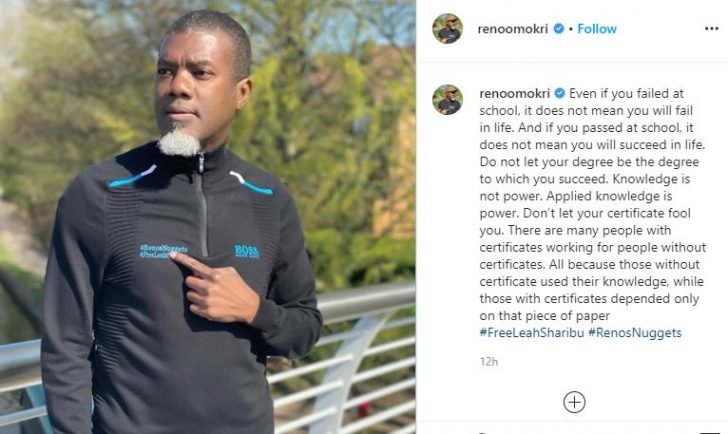Open the #FreeLeahSharibu hashtag

click(532, 333)
